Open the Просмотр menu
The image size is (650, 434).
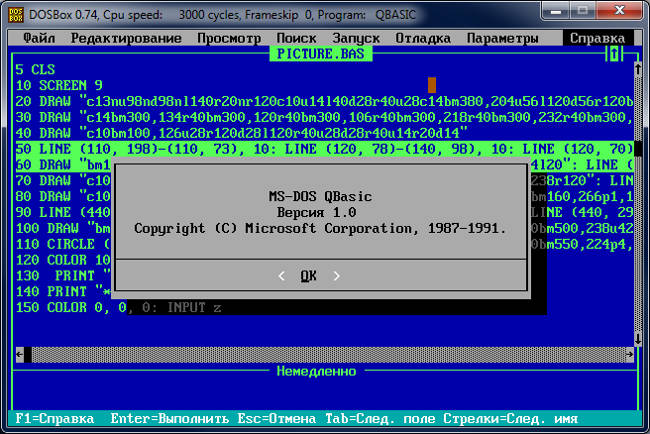pyautogui.click(x=229, y=38)
